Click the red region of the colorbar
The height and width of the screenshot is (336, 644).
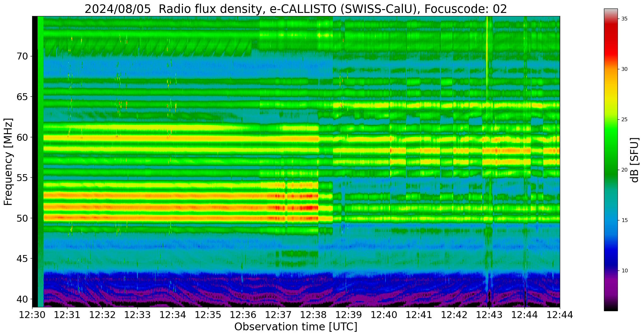click(x=611, y=41)
